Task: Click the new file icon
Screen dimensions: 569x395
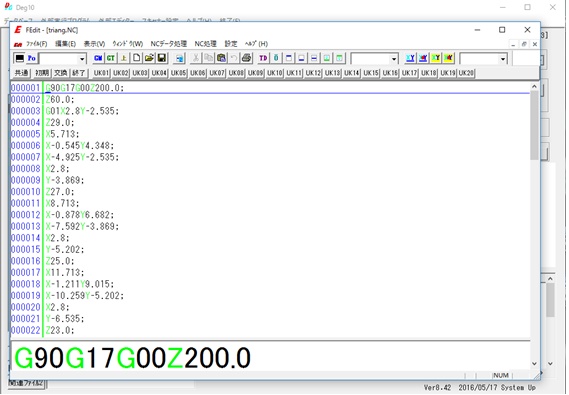Action: click(137, 58)
